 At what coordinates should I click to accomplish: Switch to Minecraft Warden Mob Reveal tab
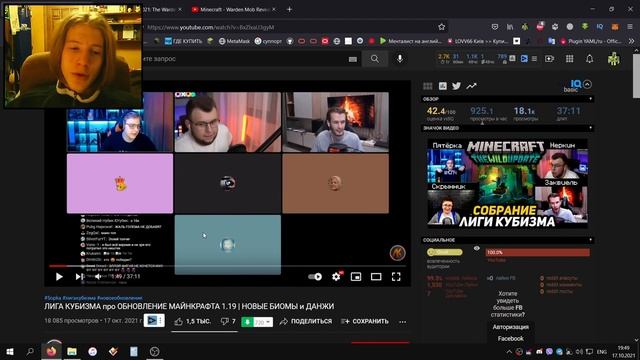[233, 9]
